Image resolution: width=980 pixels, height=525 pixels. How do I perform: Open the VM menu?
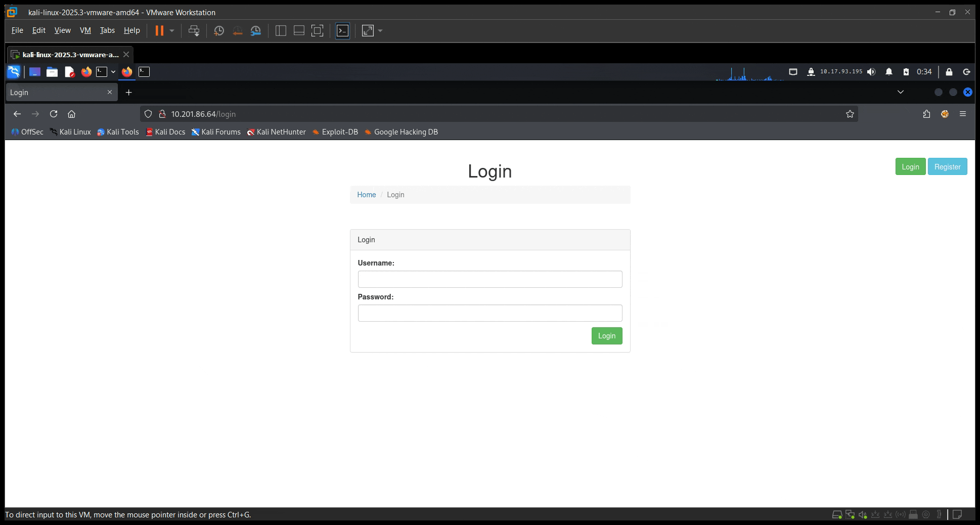[x=85, y=30]
